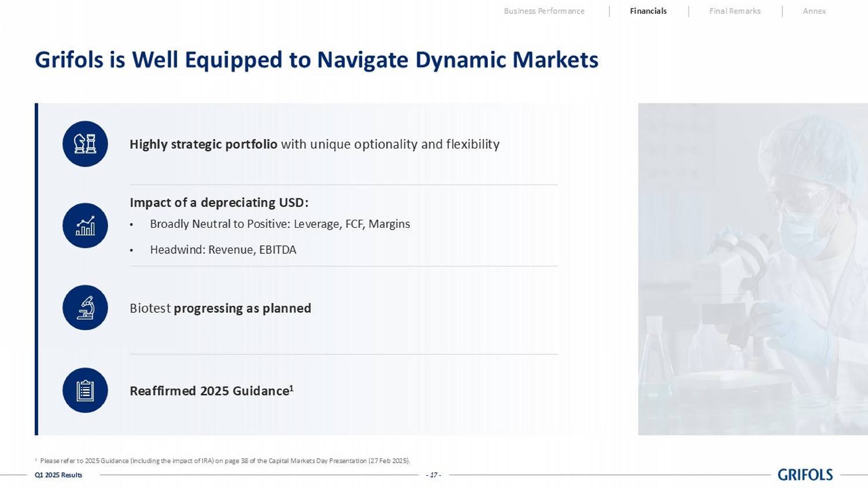Click the growth chart USD impact icon
This screenshot has width=868, height=488.
tap(85, 225)
